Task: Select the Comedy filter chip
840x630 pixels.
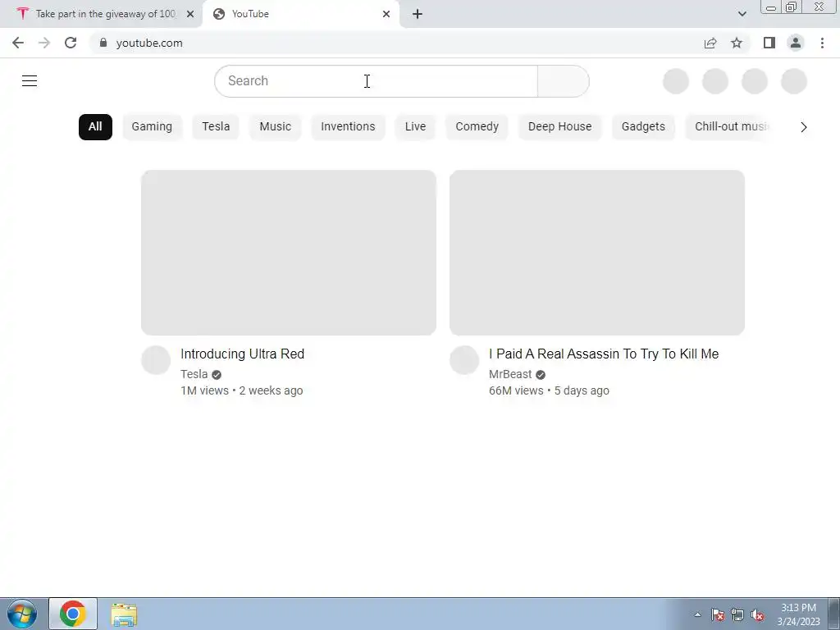Action: (477, 127)
